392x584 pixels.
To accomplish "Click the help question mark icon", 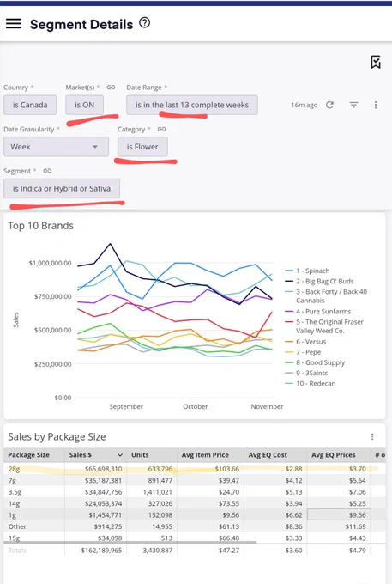I will tap(145, 23).
